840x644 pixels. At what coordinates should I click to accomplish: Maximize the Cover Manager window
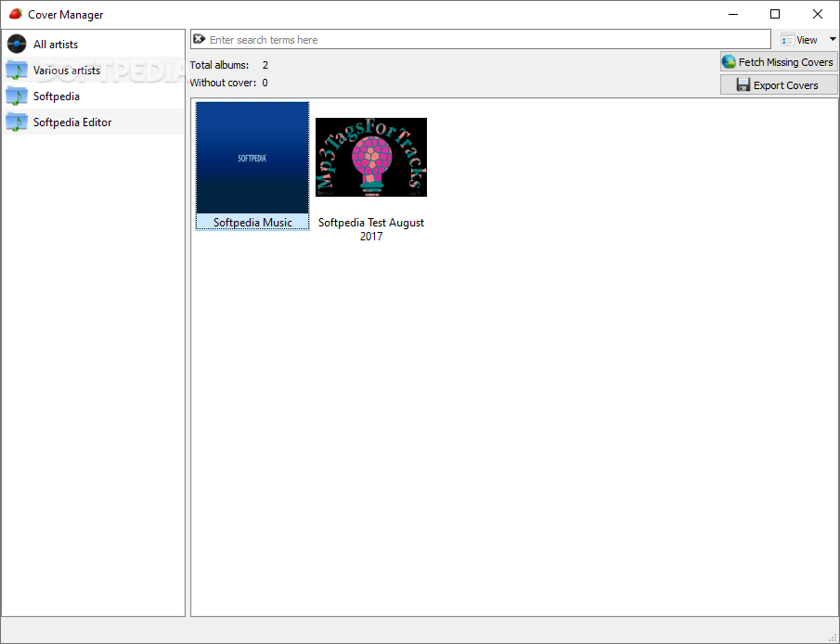click(775, 14)
